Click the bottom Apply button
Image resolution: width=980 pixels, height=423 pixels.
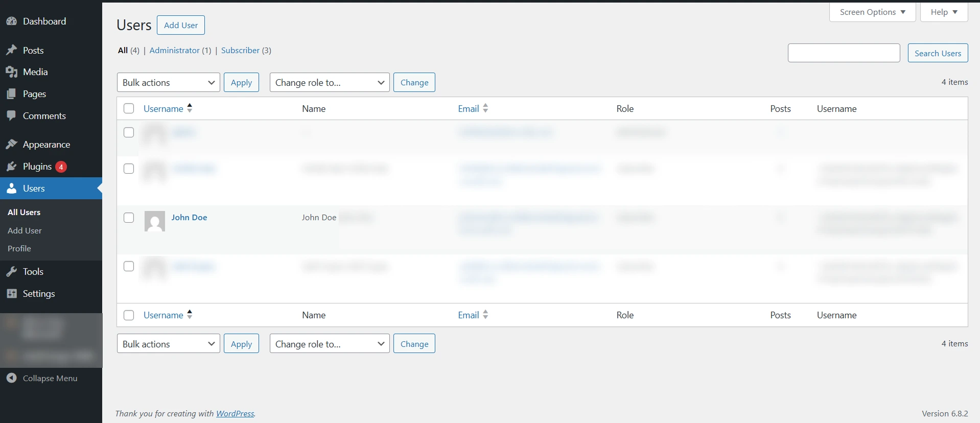pos(241,344)
